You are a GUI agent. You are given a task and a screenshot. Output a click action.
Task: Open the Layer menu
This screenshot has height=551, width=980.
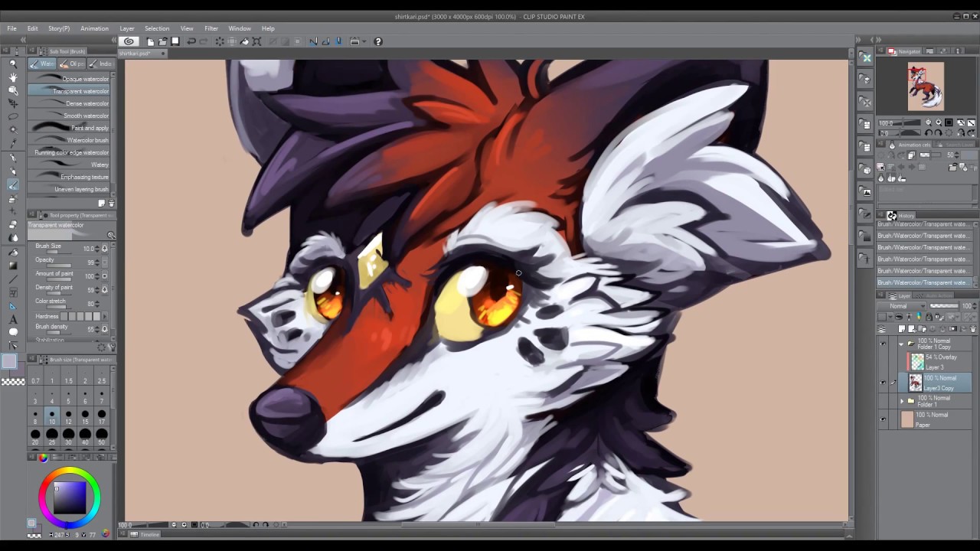click(126, 28)
